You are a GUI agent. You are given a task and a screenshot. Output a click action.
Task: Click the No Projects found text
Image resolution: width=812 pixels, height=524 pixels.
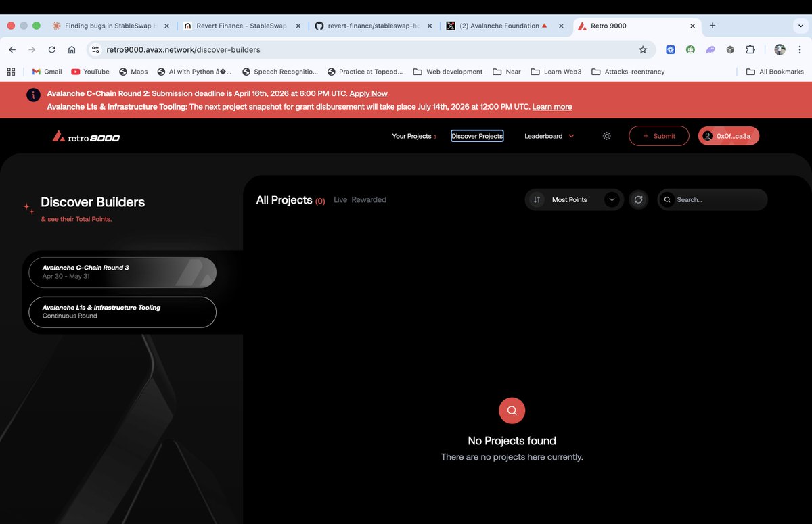tap(512, 441)
